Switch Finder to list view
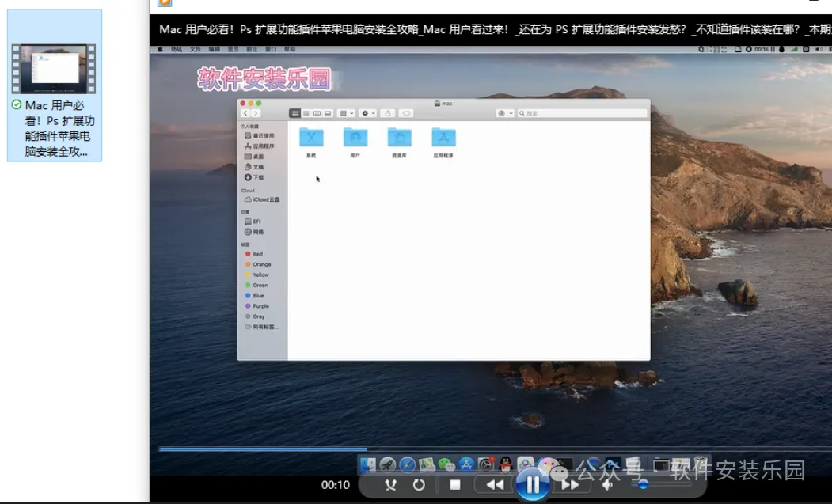 tap(306, 113)
